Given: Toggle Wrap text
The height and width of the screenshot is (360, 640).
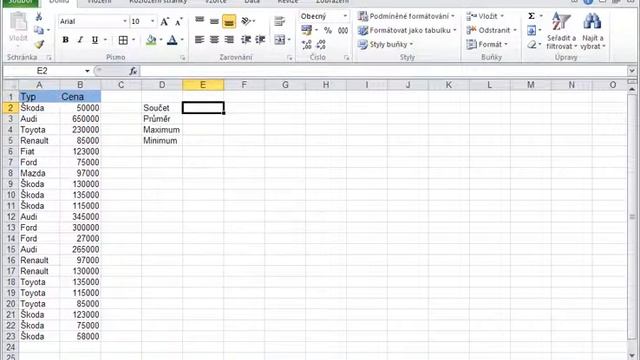Looking at the screenshot, I should click(x=280, y=21).
